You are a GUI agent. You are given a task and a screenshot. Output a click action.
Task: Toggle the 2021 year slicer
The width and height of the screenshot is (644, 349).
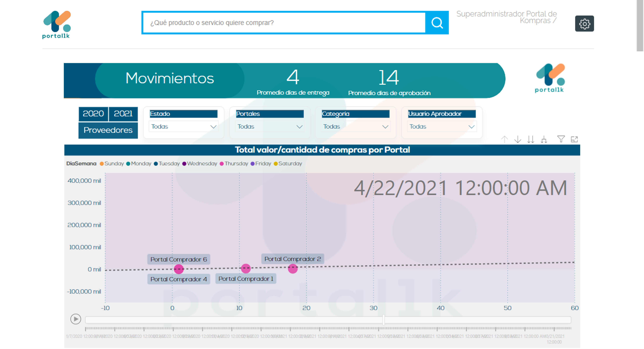(x=123, y=114)
